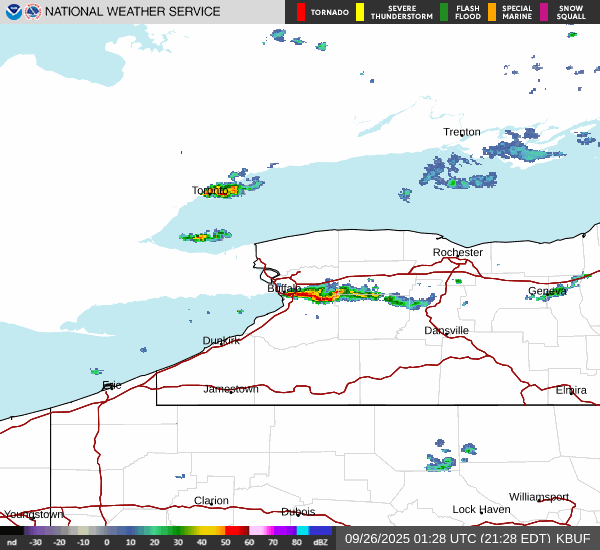Click the Toronto city label
This screenshot has width=600, height=550.
pyautogui.click(x=211, y=190)
